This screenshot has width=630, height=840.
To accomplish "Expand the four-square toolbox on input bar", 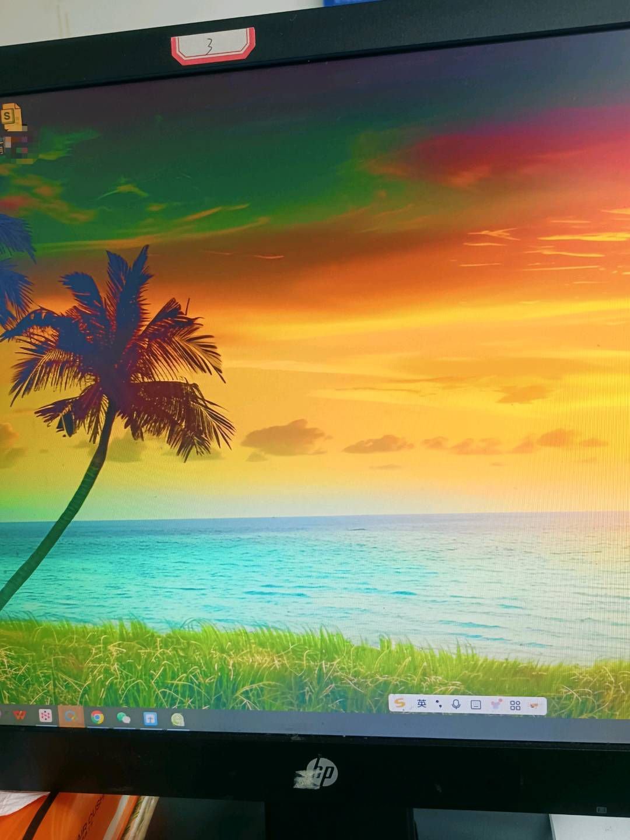I will [x=515, y=705].
